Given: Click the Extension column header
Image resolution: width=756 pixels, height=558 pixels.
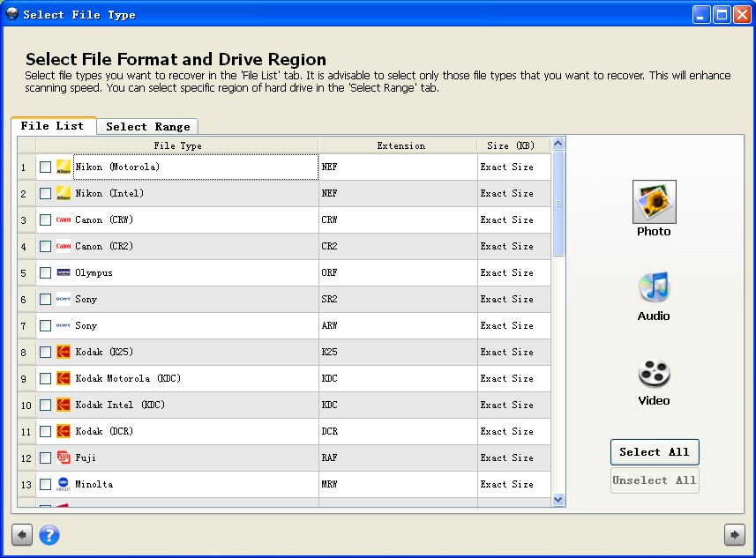Looking at the screenshot, I should [398, 145].
